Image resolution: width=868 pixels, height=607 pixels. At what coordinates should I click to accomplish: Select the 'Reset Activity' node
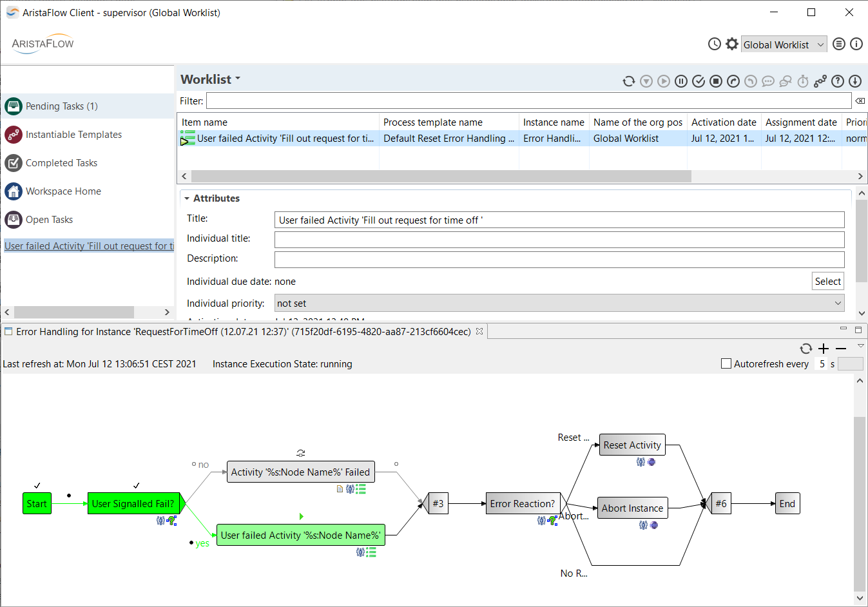pyautogui.click(x=632, y=445)
